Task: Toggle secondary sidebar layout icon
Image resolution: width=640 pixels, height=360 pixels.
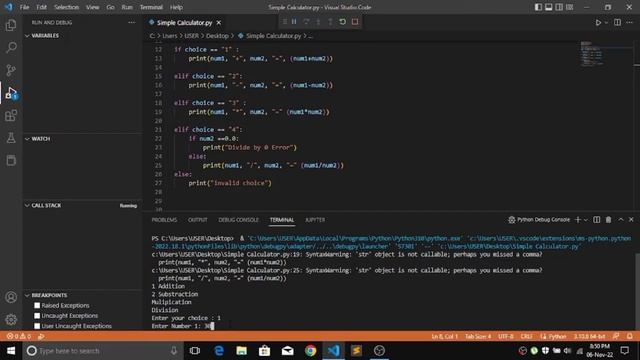Action: tap(559, 7)
